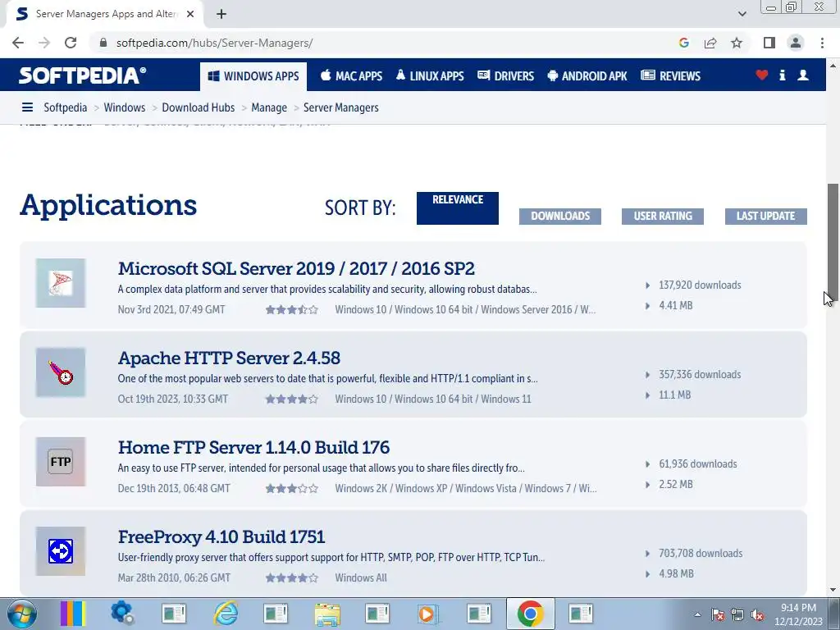Click the Apache HTTP Server app icon
The image size is (840, 630).
click(61, 372)
